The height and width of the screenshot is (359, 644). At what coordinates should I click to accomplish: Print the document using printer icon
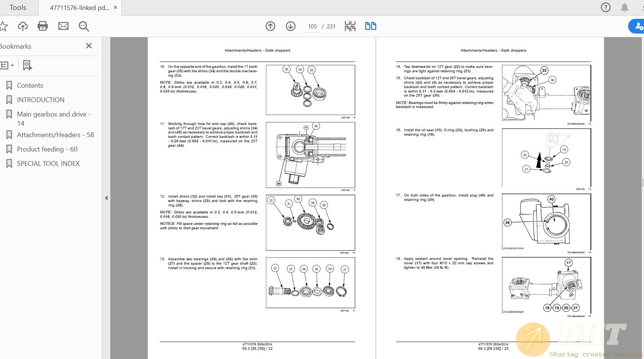tap(43, 26)
